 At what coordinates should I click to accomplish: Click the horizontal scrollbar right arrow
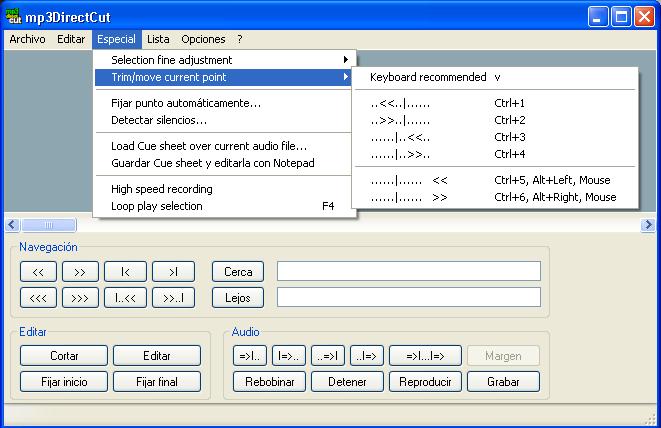tap(648, 225)
